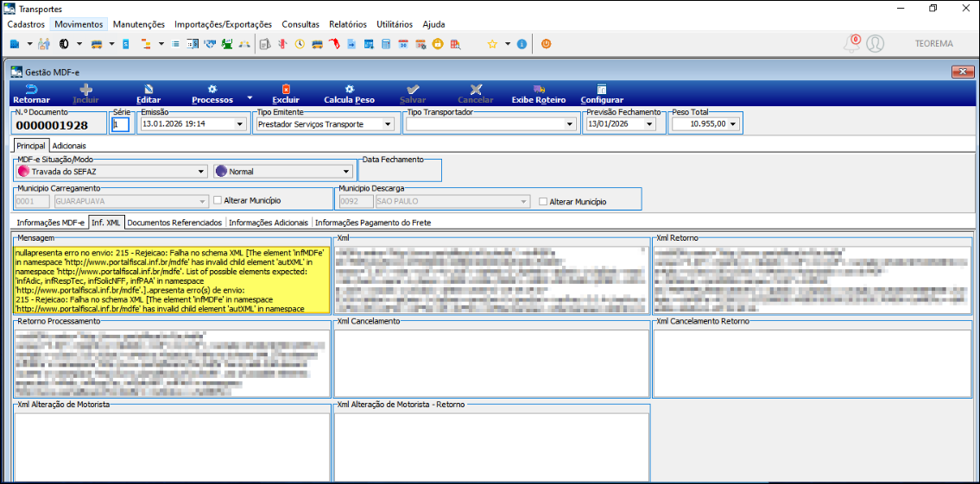980x484 pixels.
Task: Click the Editar icon
Action: (x=149, y=89)
